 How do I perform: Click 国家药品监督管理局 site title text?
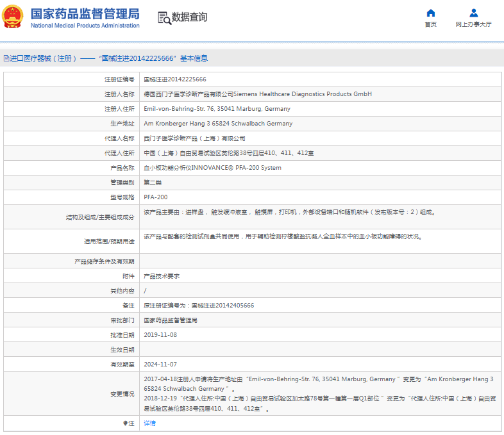(85, 13)
